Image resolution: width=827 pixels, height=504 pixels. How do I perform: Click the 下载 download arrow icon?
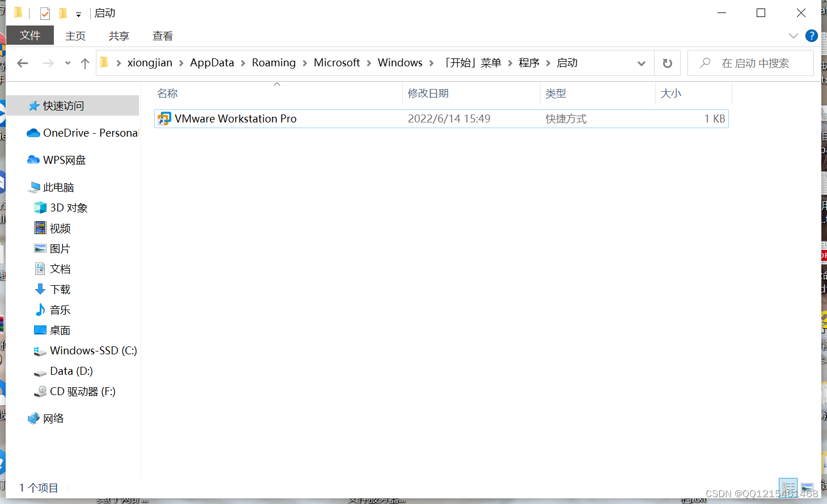pyautogui.click(x=40, y=289)
